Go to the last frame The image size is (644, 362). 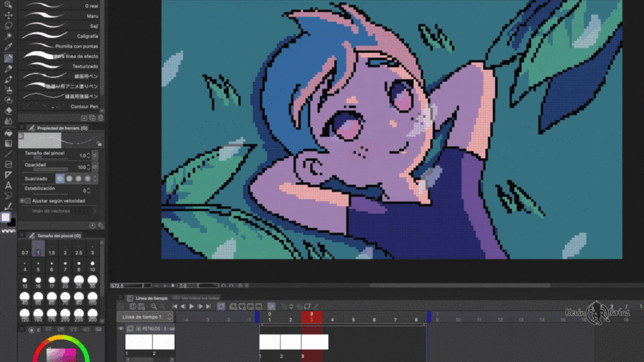click(x=209, y=306)
